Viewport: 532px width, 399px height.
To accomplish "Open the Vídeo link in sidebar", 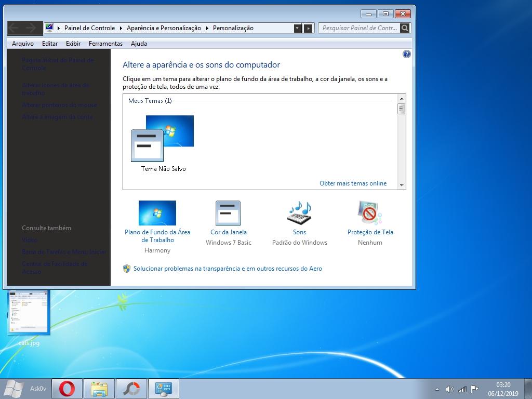I will (30, 240).
